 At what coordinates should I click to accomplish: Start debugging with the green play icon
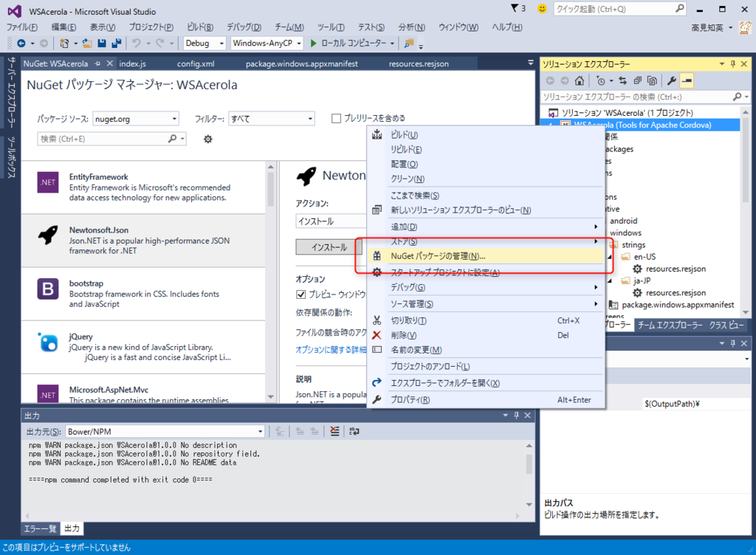pos(313,44)
